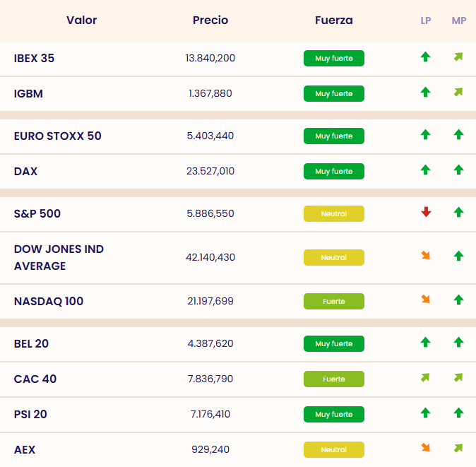
Task: Open the EURO STOXX 50 link
Action: click(x=58, y=136)
